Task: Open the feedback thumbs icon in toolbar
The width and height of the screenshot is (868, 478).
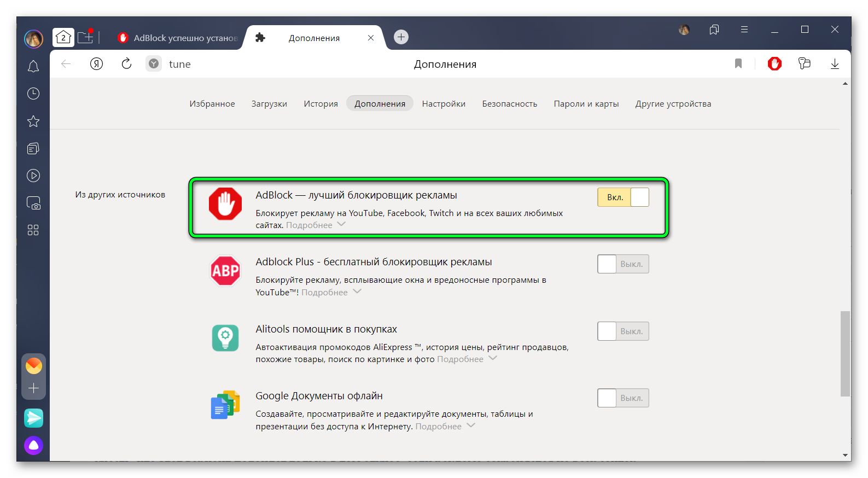Action: click(x=804, y=64)
